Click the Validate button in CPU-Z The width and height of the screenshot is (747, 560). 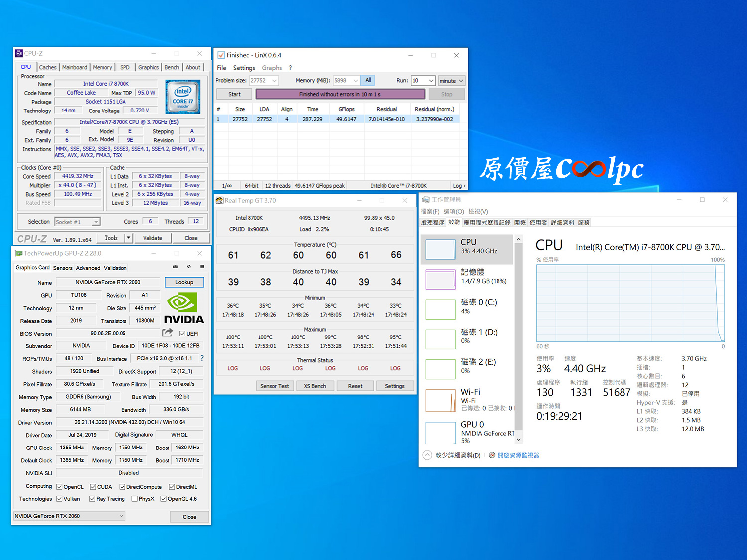(153, 238)
